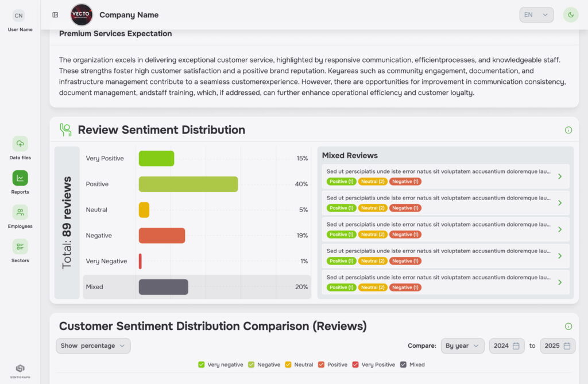The width and height of the screenshot is (588, 384).
Task: Open the Data files upload icon
Action: [20, 144]
